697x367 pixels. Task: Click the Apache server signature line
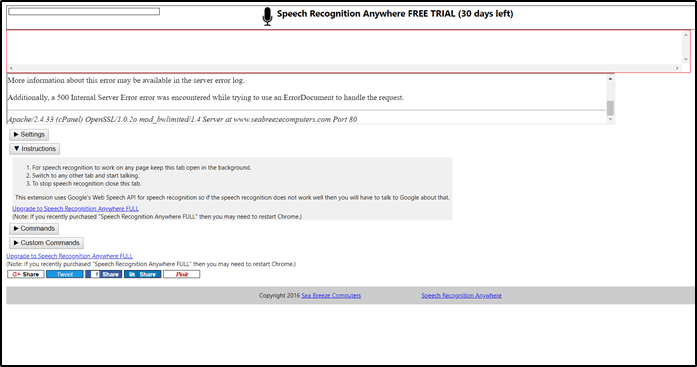(182, 119)
